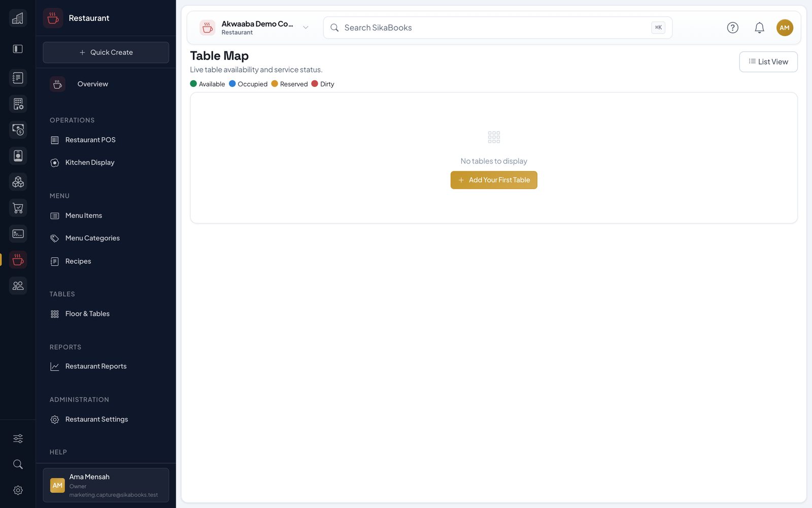
Task: Open Restaurant POS
Action: (106, 140)
